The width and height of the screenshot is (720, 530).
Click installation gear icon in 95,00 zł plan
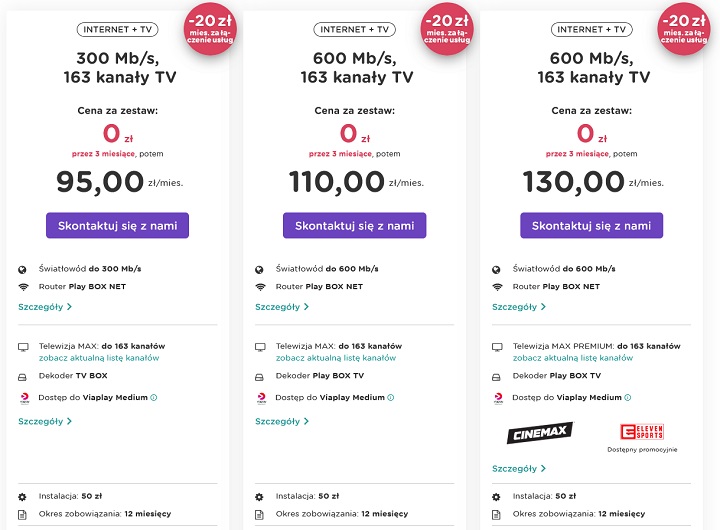pyautogui.click(x=23, y=496)
